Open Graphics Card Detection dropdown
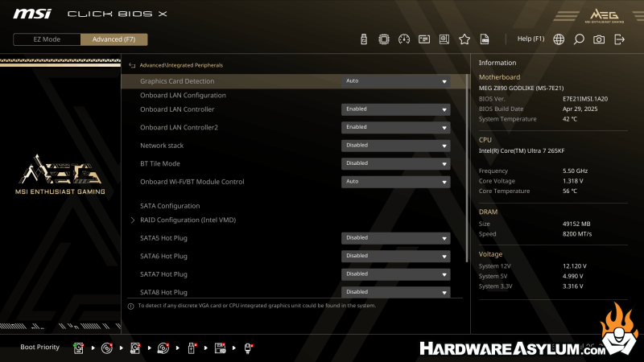The image size is (644, 362). (395, 81)
